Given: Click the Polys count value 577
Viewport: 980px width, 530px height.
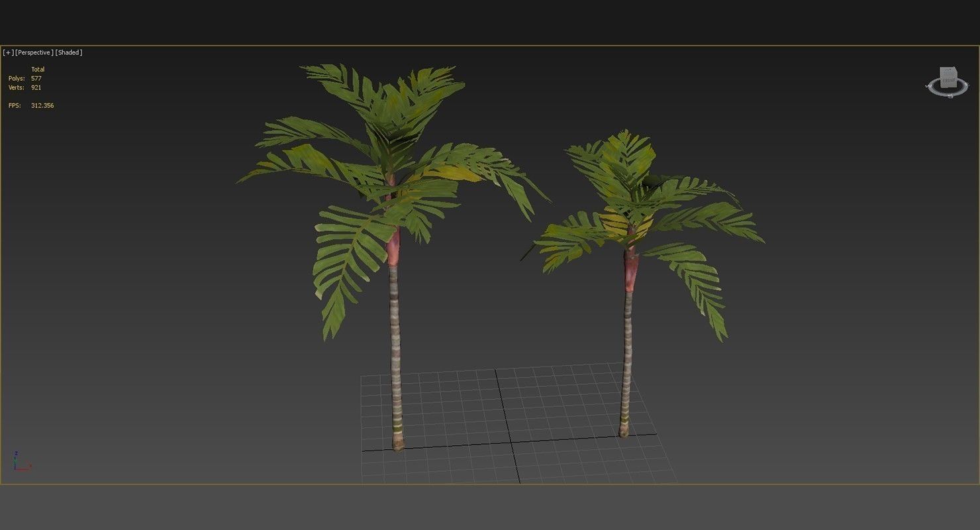Looking at the screenshot, I should point(36,78).
